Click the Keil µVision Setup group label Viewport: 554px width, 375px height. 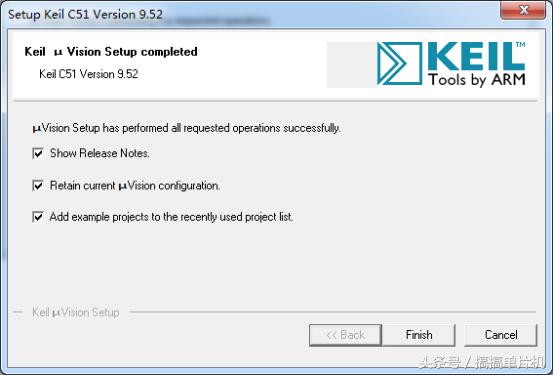pyautogui.click(x=76, y=312)
